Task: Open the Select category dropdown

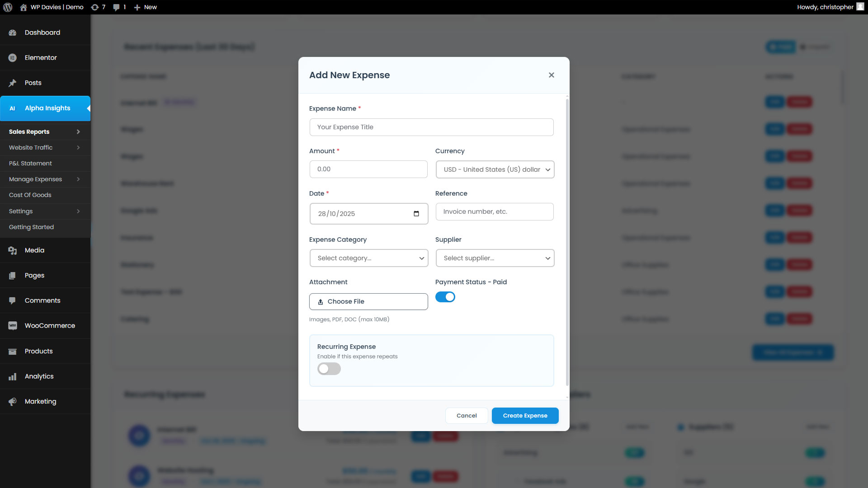Action: [x=368, y=258]
